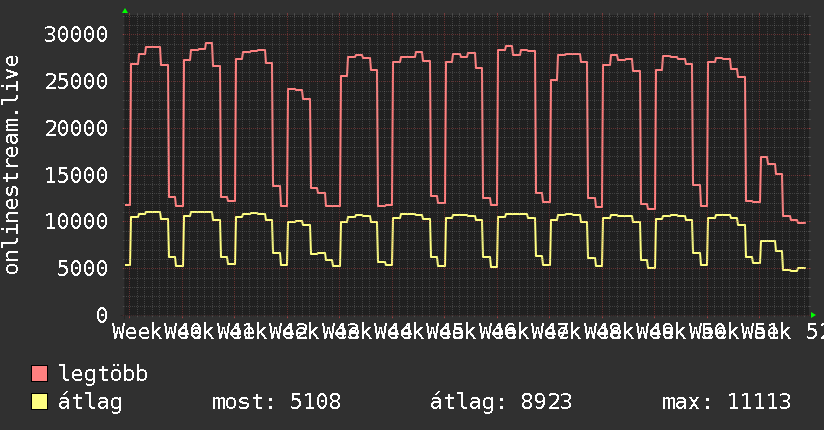Click the yellow átlag legend swatch
The height and width of the screenshot is (430, 824).
coord(39,402)
